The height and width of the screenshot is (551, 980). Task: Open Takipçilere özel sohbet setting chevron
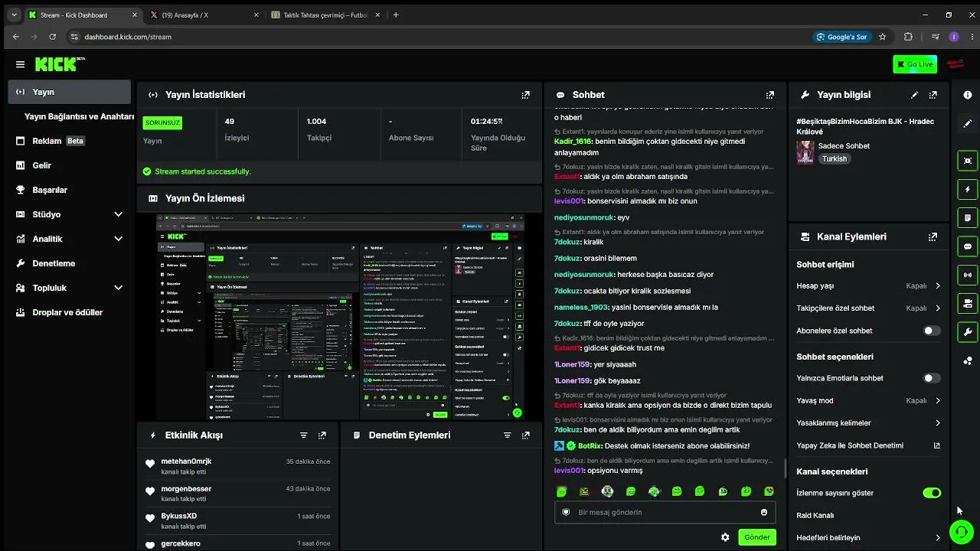coord(938,308)
